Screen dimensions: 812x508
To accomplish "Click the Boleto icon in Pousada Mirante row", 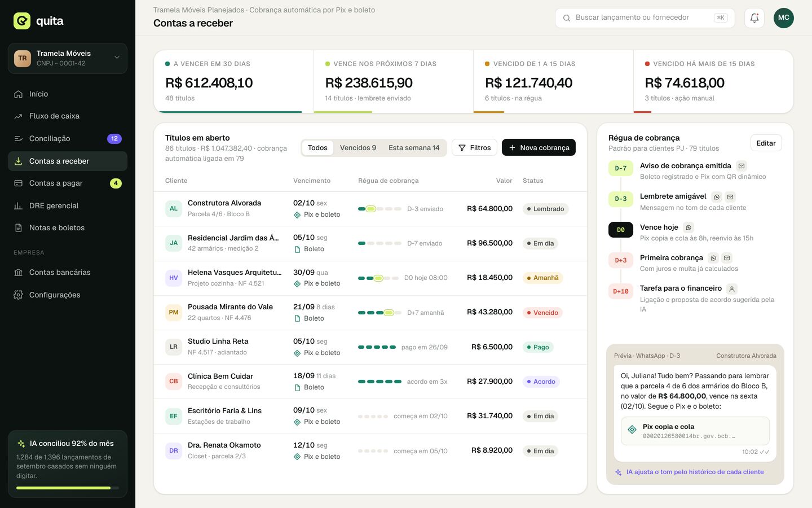I will pyautogui.click(x=297, y=318).
